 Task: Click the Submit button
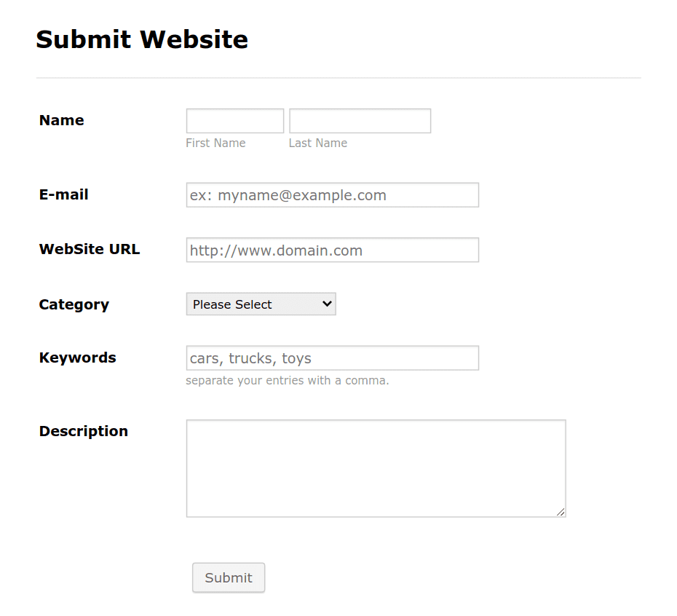point(229,577)
